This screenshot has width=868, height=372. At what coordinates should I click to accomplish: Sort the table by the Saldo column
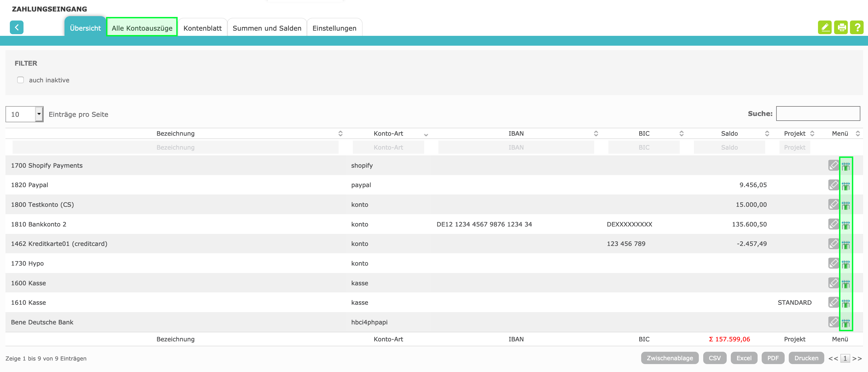(x=729, y=133)
